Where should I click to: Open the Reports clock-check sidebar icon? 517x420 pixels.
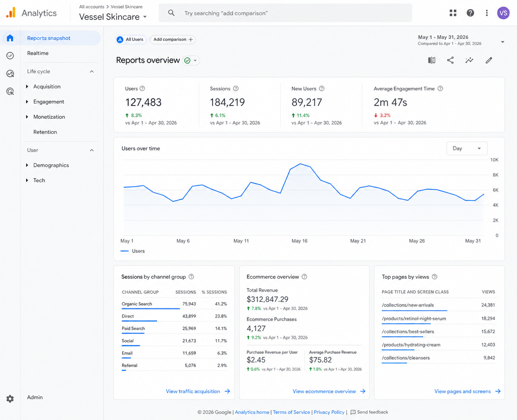point(10,56)
